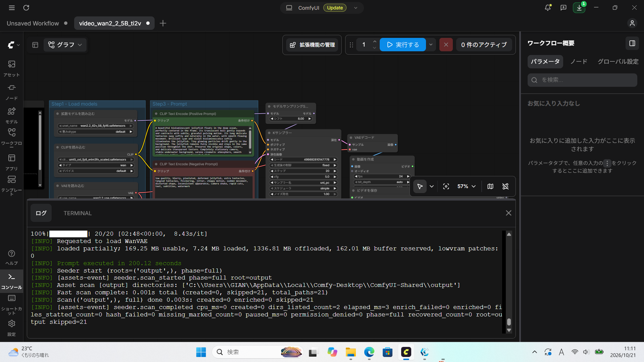Open the download manager icon
644x362 pixels.
(579, 7)
